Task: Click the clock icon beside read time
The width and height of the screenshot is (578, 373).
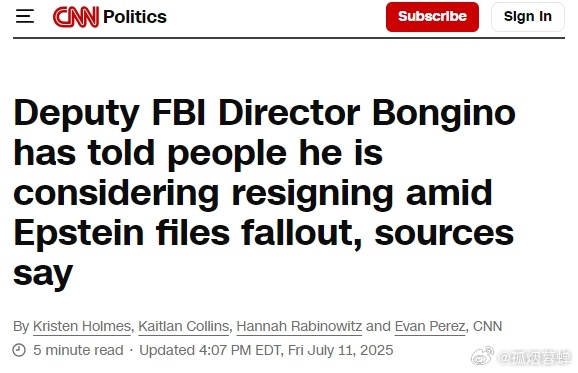Action: coord(19,350)
